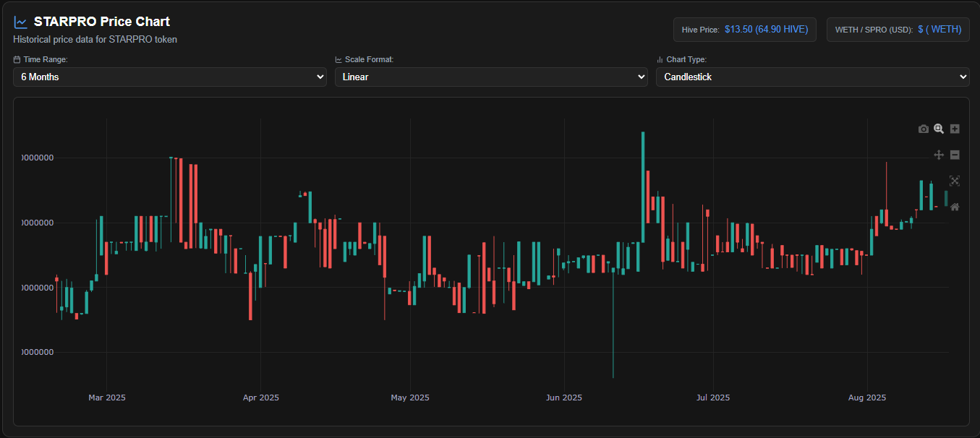Click the Time Range label text
980x438 pixels.
pos(46,59)
